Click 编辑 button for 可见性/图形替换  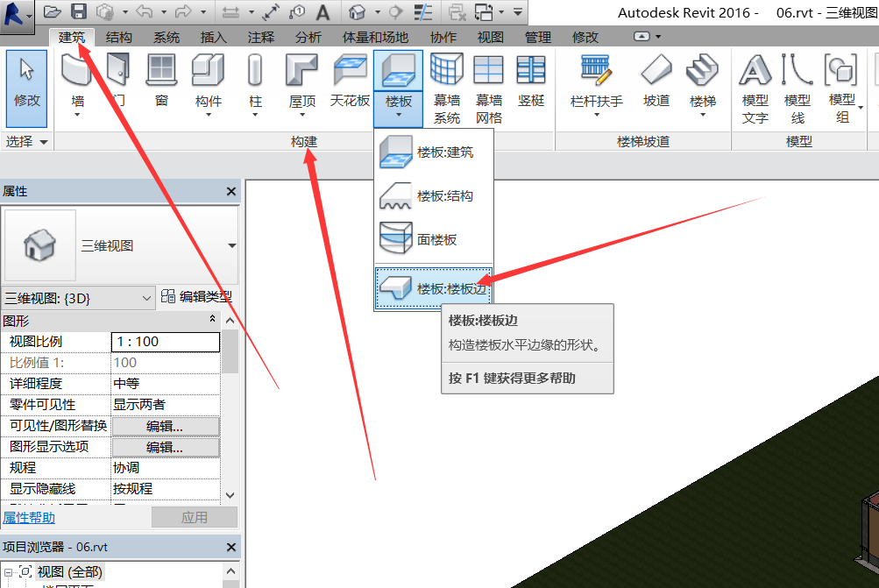tap(165, 426)
